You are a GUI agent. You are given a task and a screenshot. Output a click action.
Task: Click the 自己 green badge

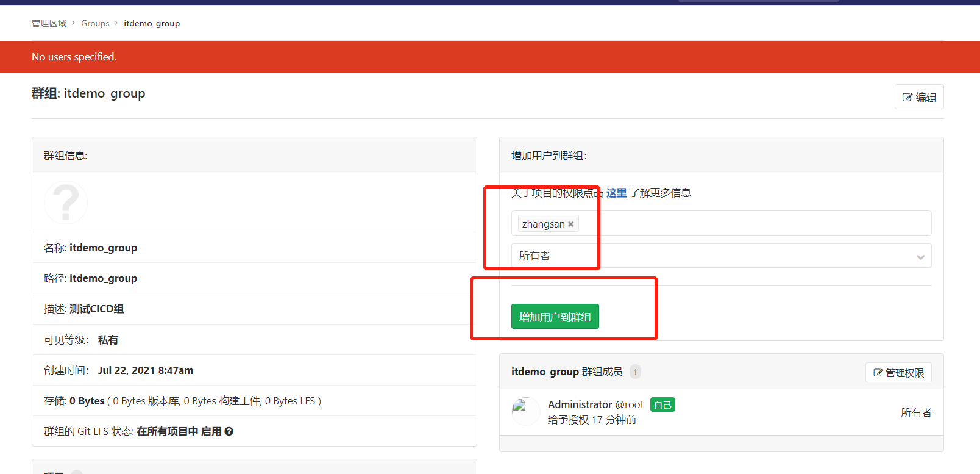(662, 404)
